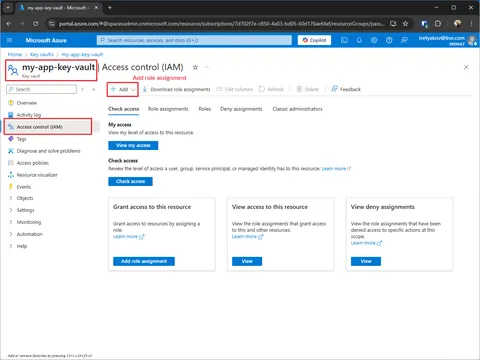The width and height of the screenshot is (480, 360).
Task: Open the tab search dropdown in Chrome
Action: pos(8,7)
